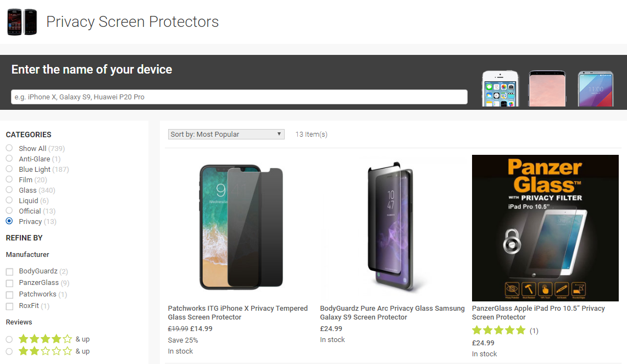Select the Glass category radio button
The image size is (627, 364).
[8, 189]
